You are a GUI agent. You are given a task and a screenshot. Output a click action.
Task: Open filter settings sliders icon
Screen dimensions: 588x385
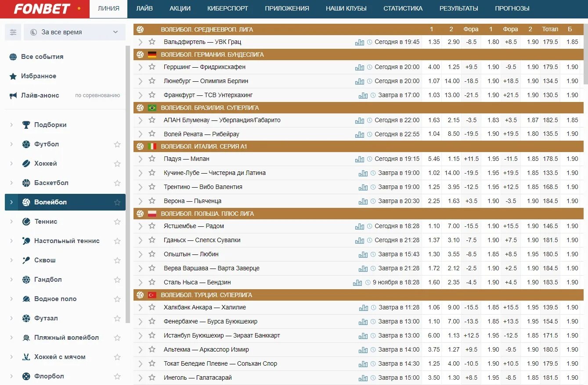click(13, 32)
